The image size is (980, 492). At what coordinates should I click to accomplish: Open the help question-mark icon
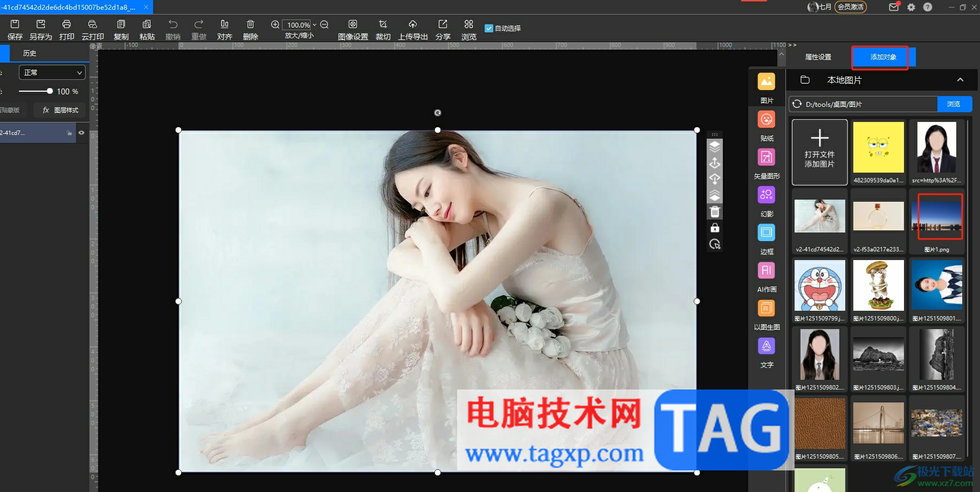[928, 7]
